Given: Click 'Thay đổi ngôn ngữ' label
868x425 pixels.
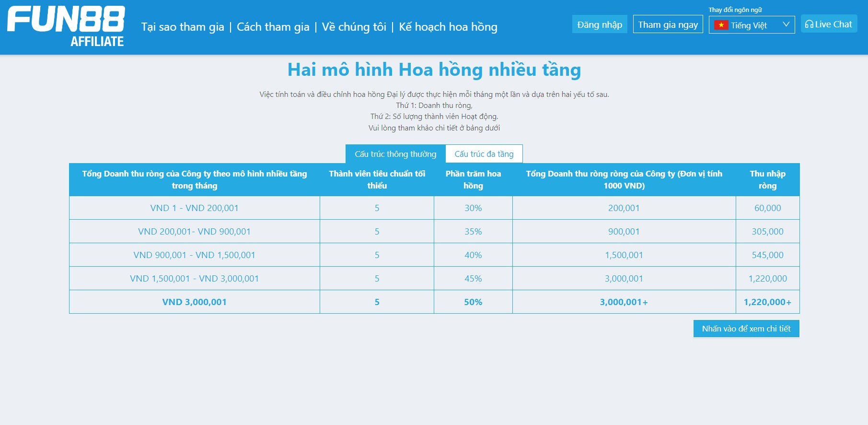Looking at the screenshot, I should 735,10.
